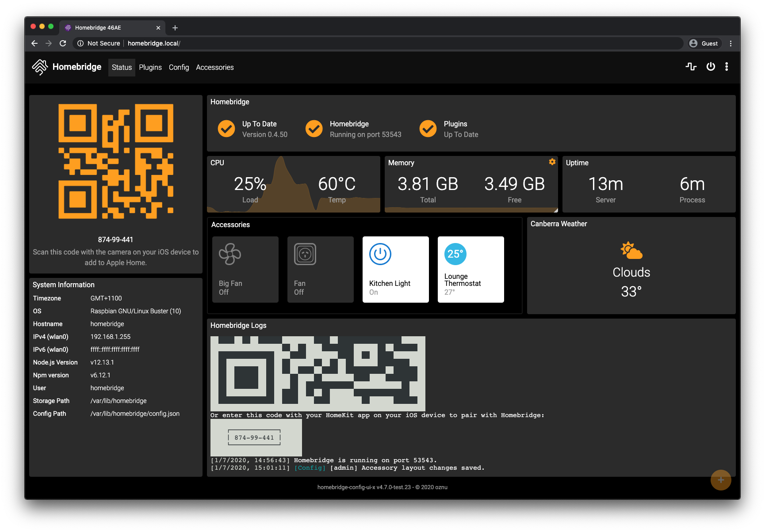Viewport: 765px width, 532px height.
Task: Toggle the Kitchen Light power control
Action: [x=380, y=254]
